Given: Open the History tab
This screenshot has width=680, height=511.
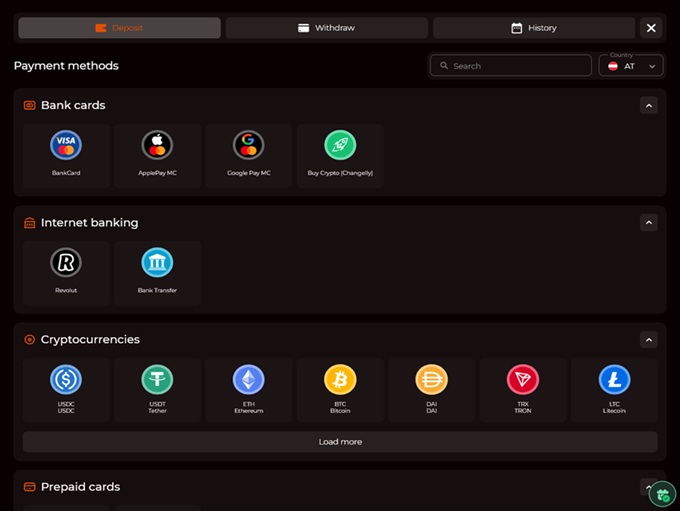Looking at the screenshot, I should pos(533,28).
